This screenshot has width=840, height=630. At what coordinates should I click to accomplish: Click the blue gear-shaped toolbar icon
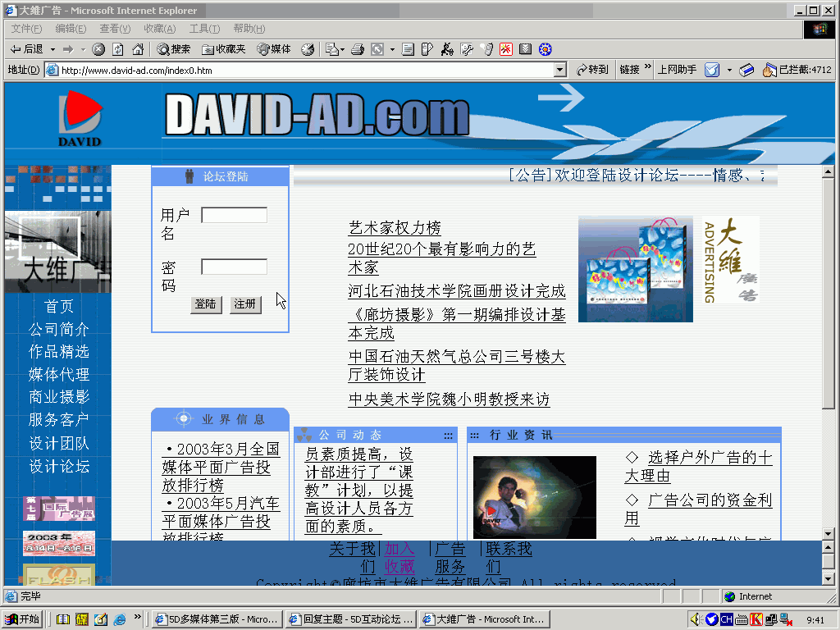545,49
